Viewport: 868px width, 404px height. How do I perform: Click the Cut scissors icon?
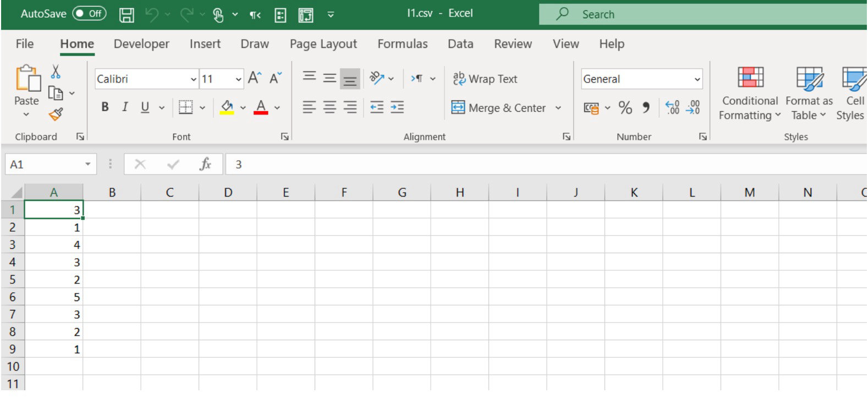(x=56, y=72)
